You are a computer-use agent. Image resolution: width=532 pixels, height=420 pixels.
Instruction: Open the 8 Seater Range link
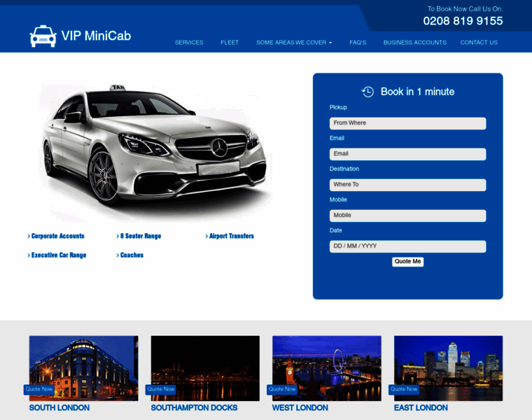coord(139,236)
